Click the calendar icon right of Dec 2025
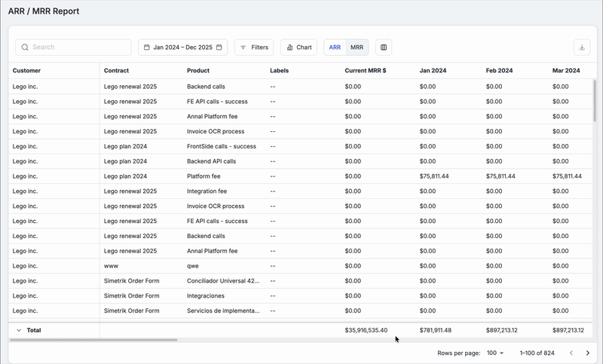The image size is (603, 364). [219, 47]
